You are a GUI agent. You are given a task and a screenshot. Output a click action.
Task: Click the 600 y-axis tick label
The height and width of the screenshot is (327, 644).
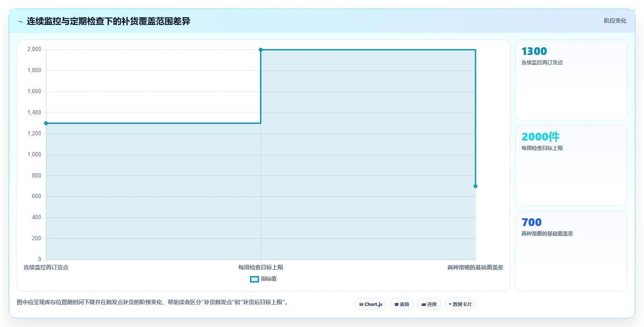(x=37, y=196)
